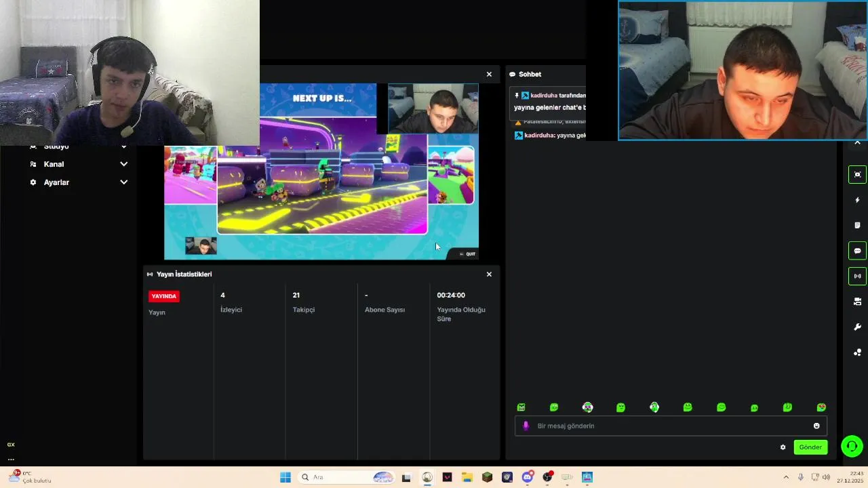Open taskbar volume control
The width and height of the screenshot is (868, 488).
pyautogui.click(x=826, y=477)
